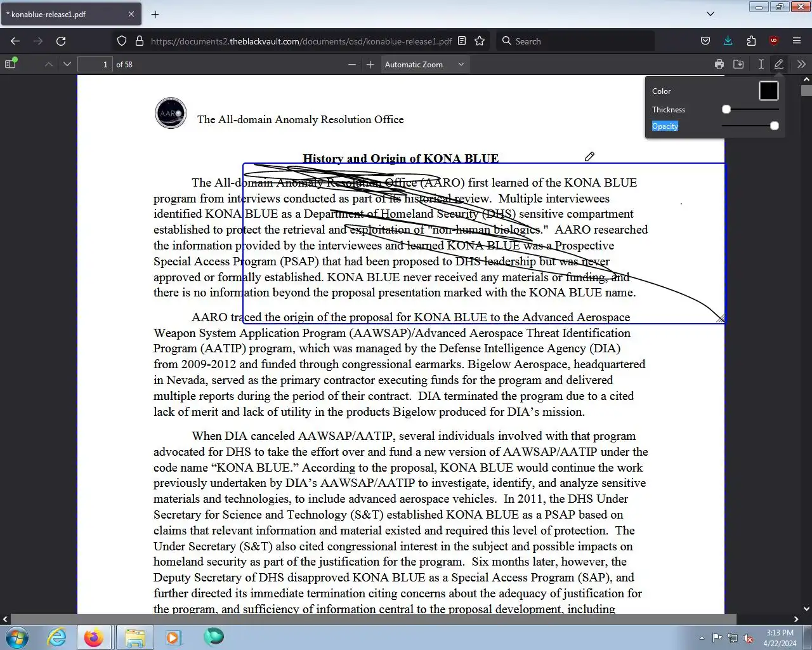Screen dimensions: 812x650
Task: Open Internet Explorer from the taskbar
Action: click(x=57, y=637)
